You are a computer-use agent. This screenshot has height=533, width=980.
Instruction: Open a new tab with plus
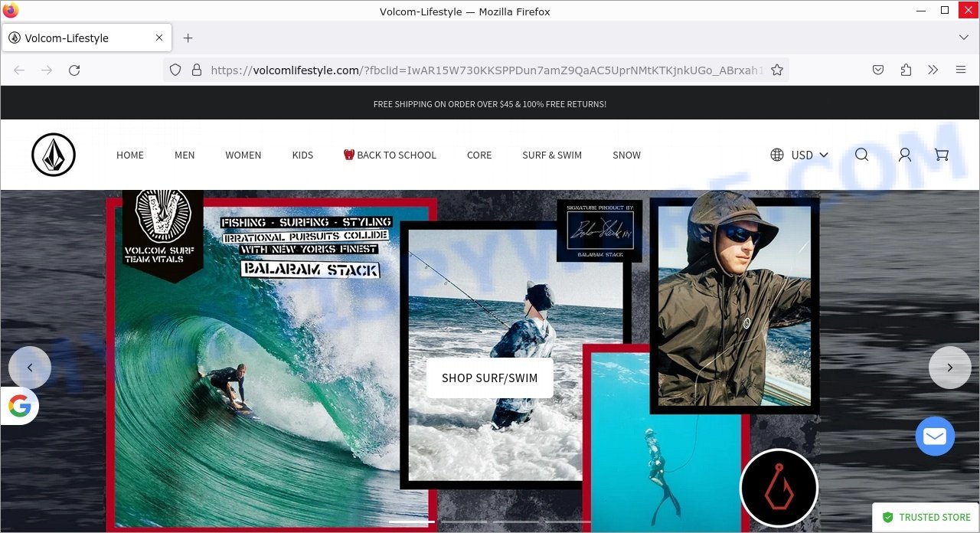coord(188,38)
